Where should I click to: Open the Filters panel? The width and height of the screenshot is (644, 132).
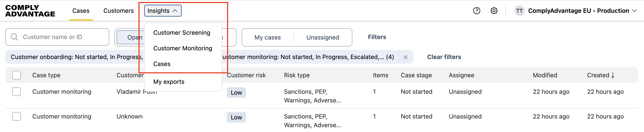coord(377,37)
